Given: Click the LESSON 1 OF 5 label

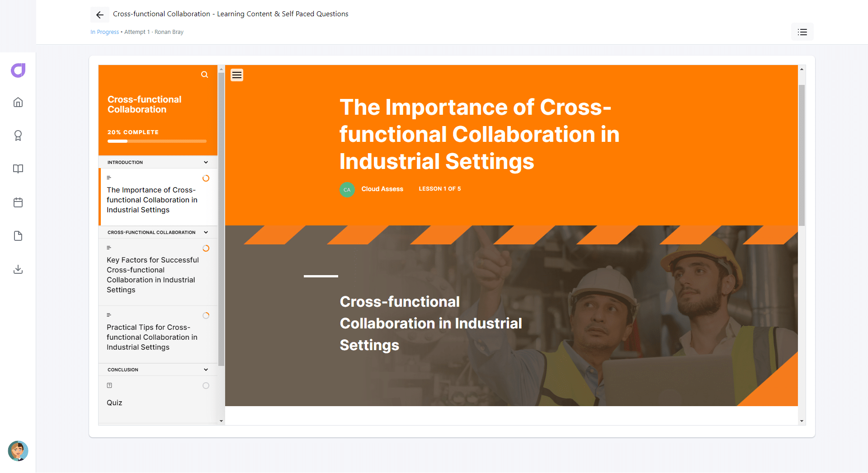Looking at the screenshot, I should point(440,189).
